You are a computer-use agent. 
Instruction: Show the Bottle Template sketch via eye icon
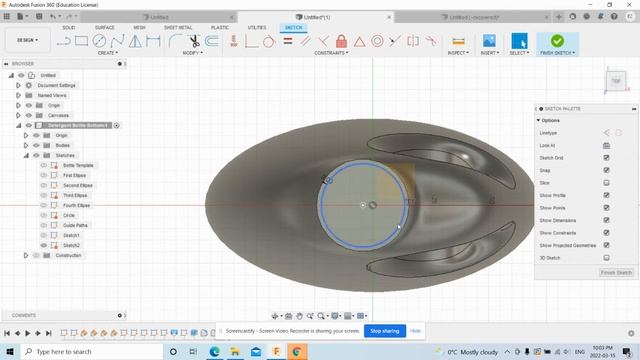(x=44, y=165)
